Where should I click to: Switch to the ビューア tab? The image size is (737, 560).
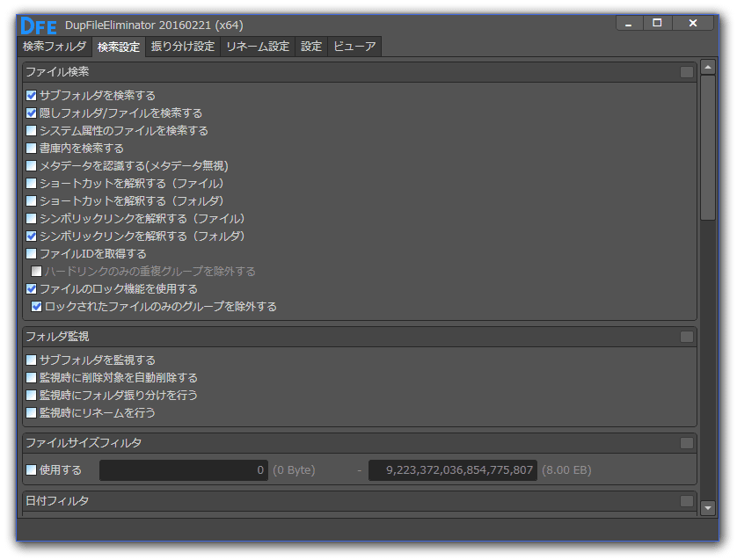coord(354,47)
